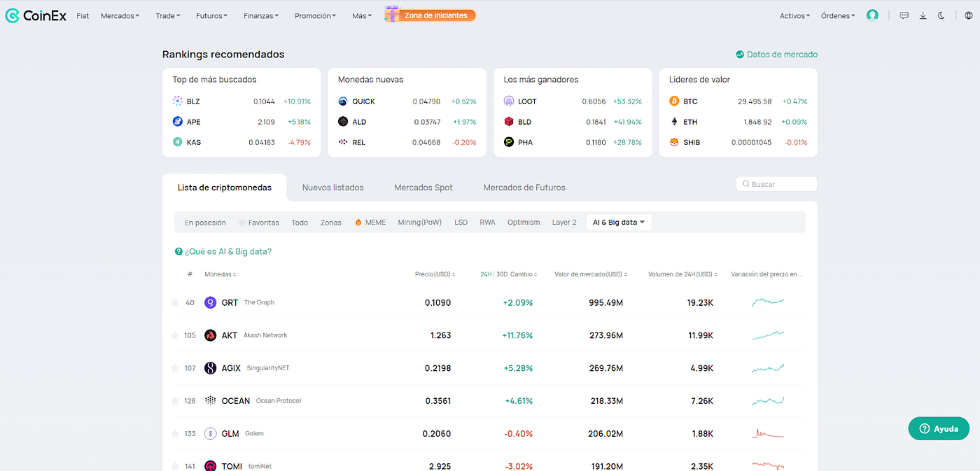Favorite AKT with the star
980x471 pixels.
pos(175,335)
